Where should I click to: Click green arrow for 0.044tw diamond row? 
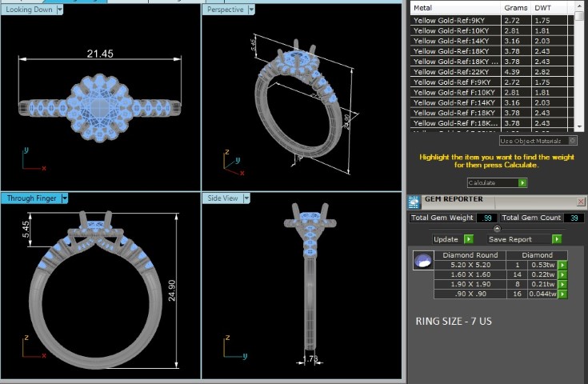(x=562, y=294)
